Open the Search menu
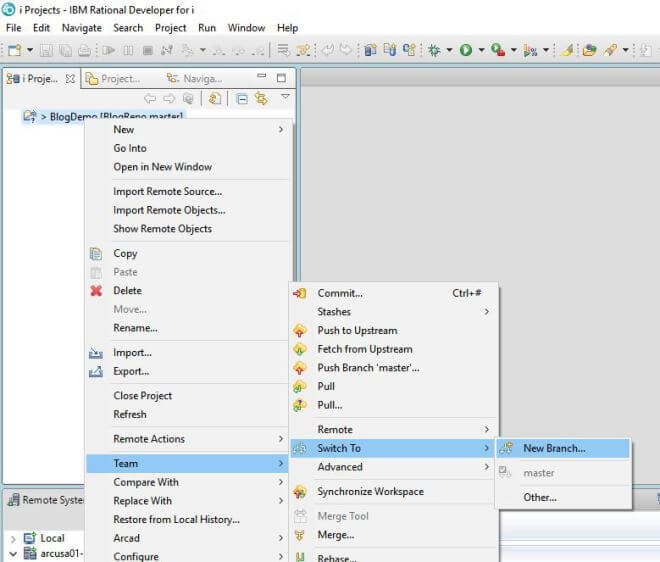The image size is (660, 562). click(x=128, y=28)
